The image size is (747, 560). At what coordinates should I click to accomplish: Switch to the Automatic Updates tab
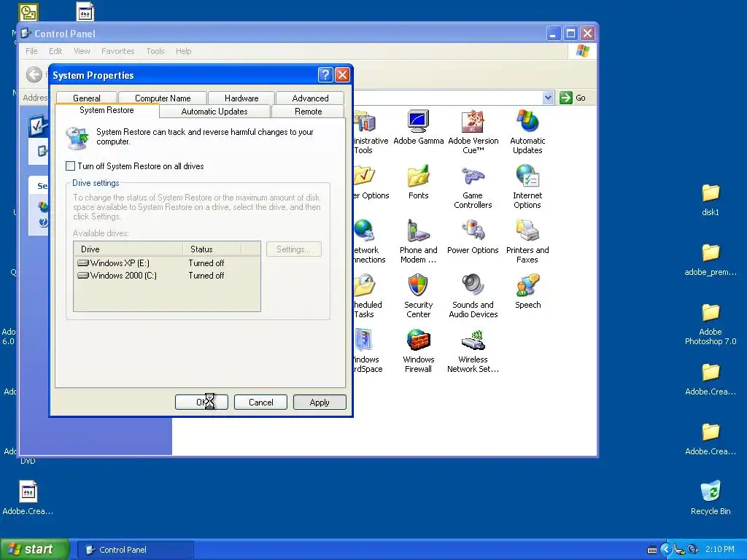(x=214, y=112)
